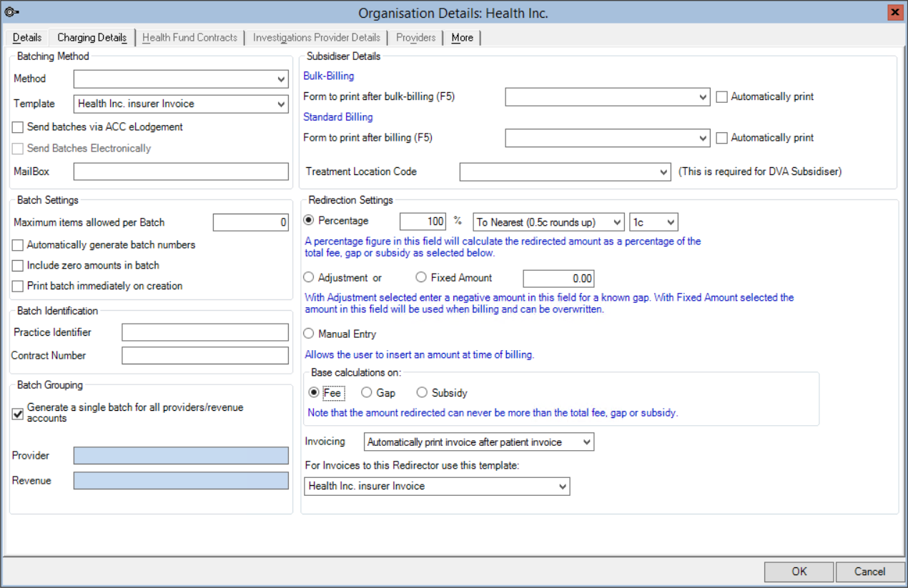
Task: Select the Fixed Amount radio button
Action: [421, 278]
